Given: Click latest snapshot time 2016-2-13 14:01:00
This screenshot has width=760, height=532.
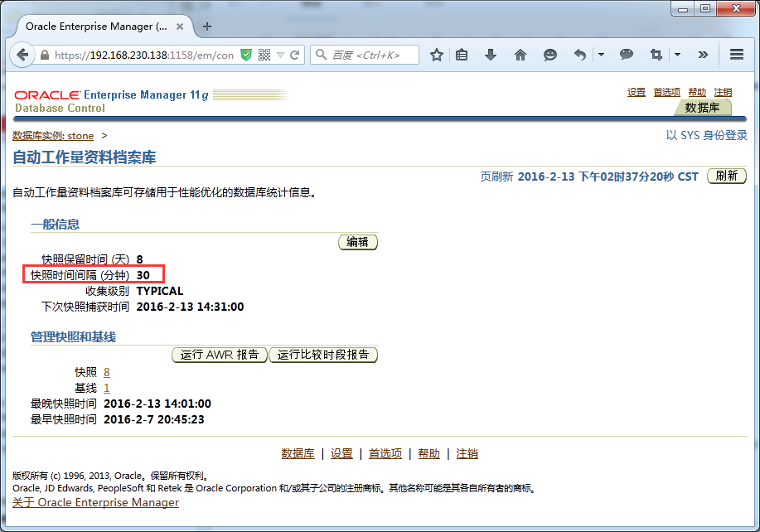Looking at the screenshot, I should point(157,404).
